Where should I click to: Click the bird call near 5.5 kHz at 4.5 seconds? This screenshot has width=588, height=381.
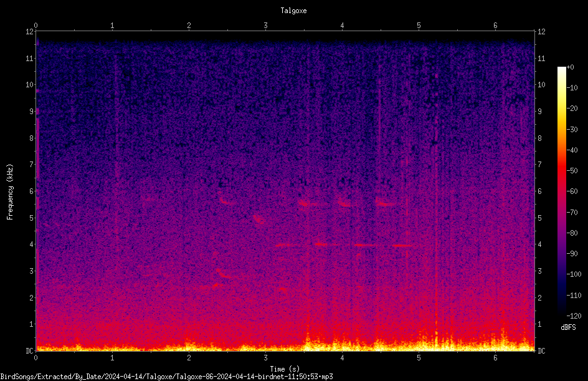click(385, 203)
